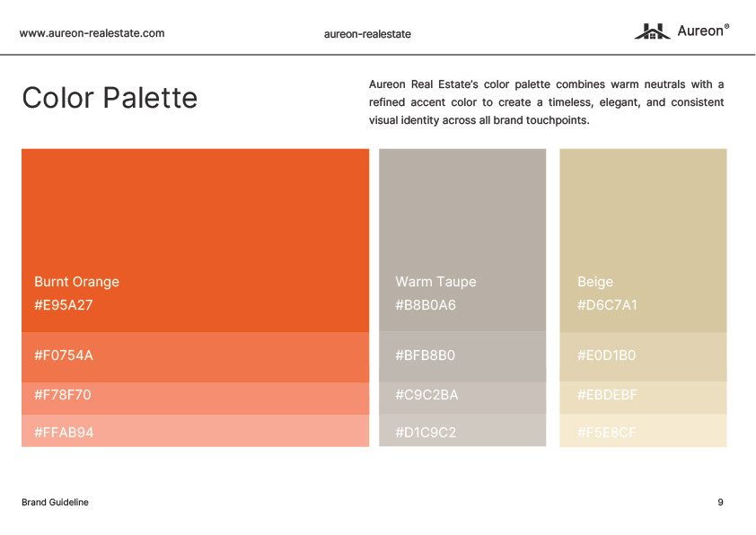This screenshot has height=535, width=756.
Task: Choose the #BFB8B0 taupe tint band
Action: (x=462, y=356)
